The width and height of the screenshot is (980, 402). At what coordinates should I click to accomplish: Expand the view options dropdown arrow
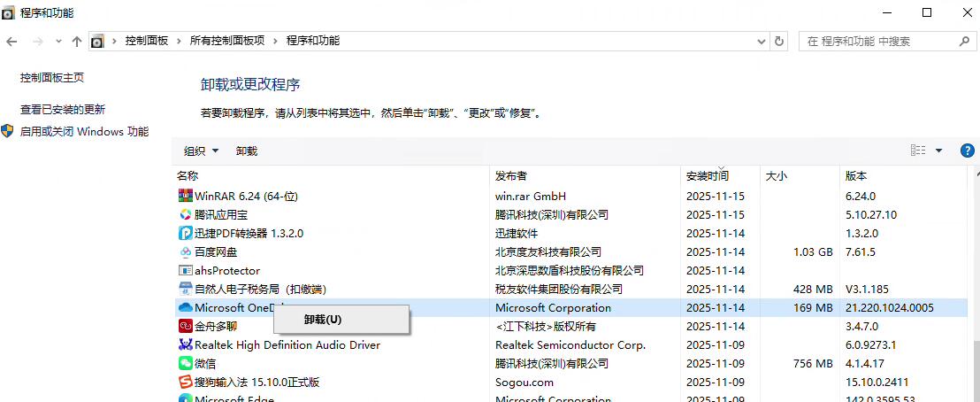(x=938, y=151)
